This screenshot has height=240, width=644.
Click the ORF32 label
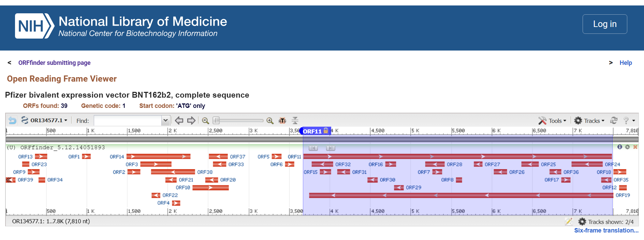click(343, 165)
